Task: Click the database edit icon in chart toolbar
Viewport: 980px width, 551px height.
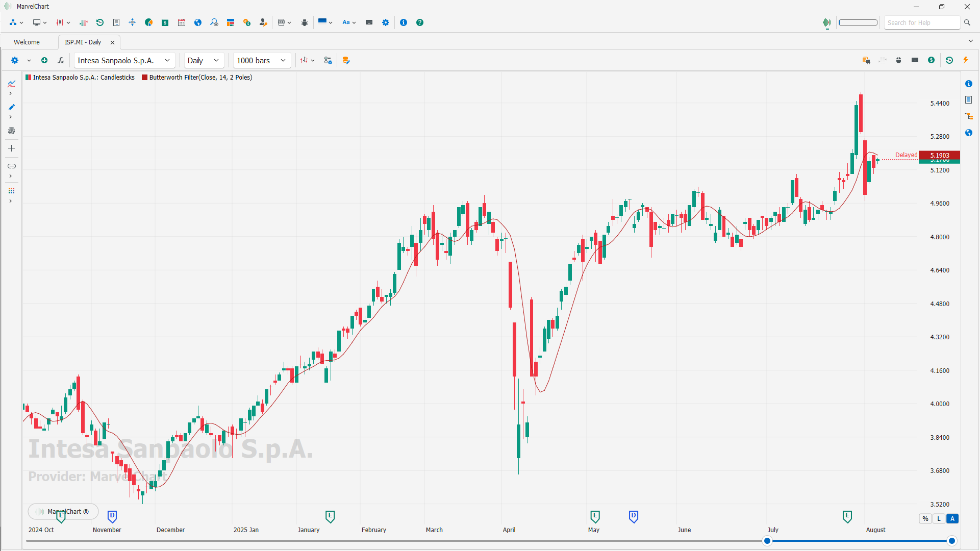Action: click(x=346, y=60)
